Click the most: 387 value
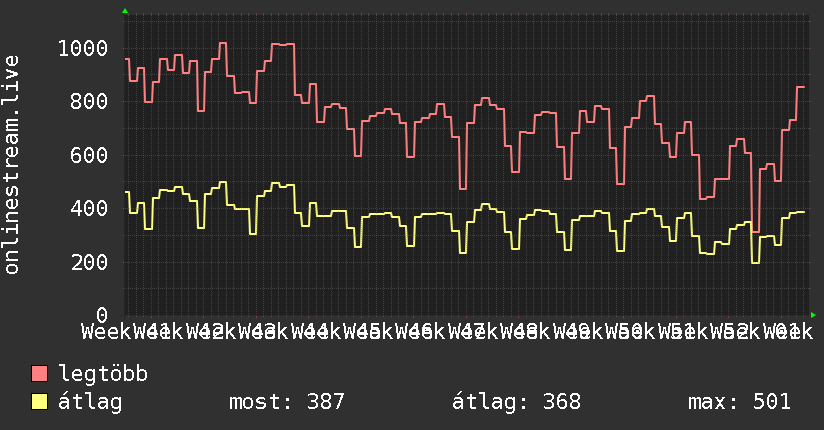 [x=286, y=402]
